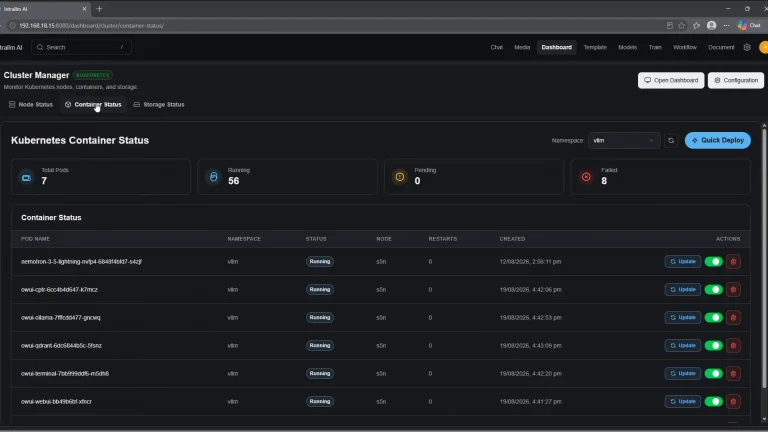Screen dimensions: 768x432
Task: Open settings gear in top navigation
Action: tap(747, 48)
